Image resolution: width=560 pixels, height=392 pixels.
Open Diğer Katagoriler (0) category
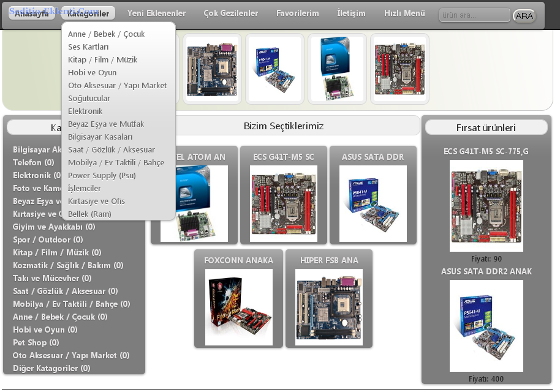tap(51, 368)
